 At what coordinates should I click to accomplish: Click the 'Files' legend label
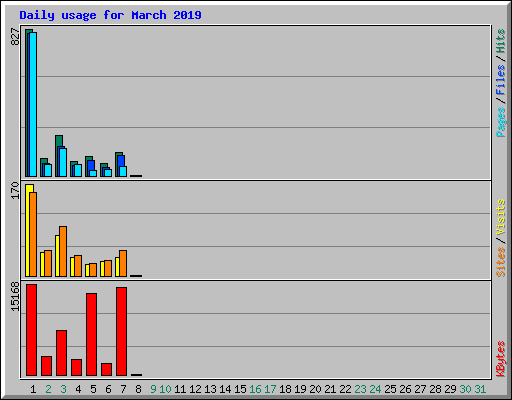pyautogui.click(x=501, y=80)
